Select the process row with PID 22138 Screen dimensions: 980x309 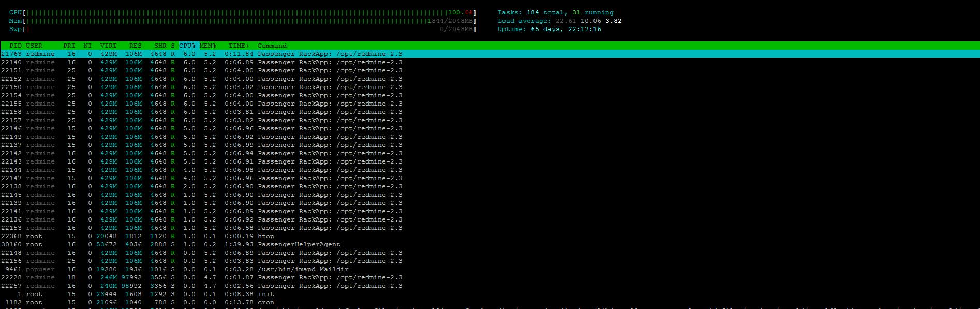[x=490, y=186]
